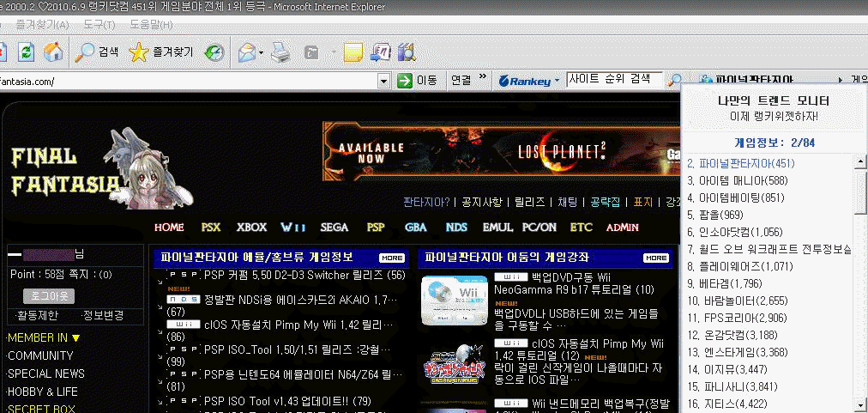
Task: Open the 도움말(H) menu
Action: coord(151,25)
